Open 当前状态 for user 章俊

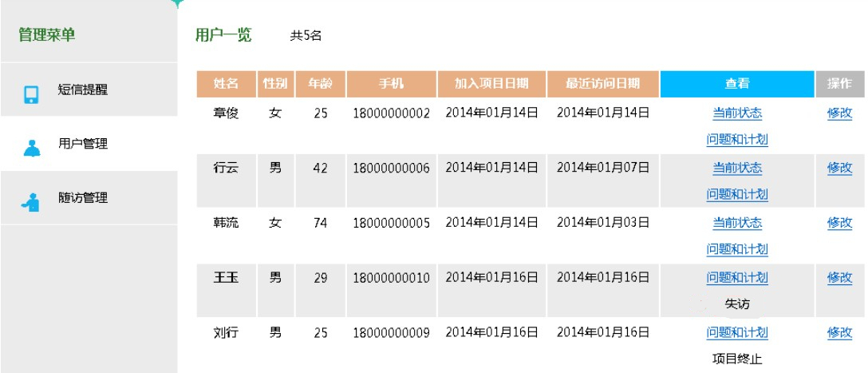tap(737, 113)
